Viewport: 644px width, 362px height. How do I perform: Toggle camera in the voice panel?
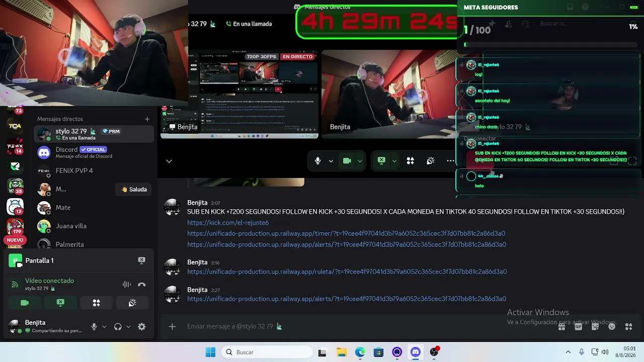(24, 303)
